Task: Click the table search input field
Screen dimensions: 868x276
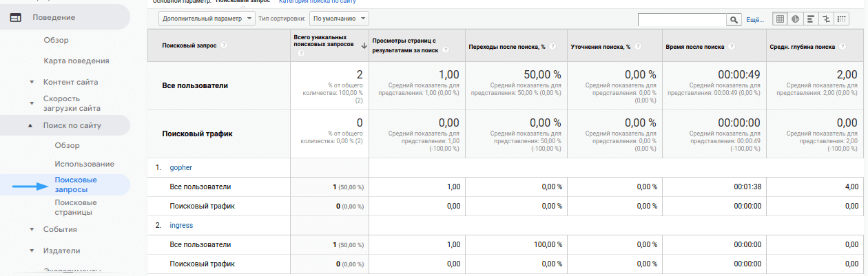Action: pos(683,19)
